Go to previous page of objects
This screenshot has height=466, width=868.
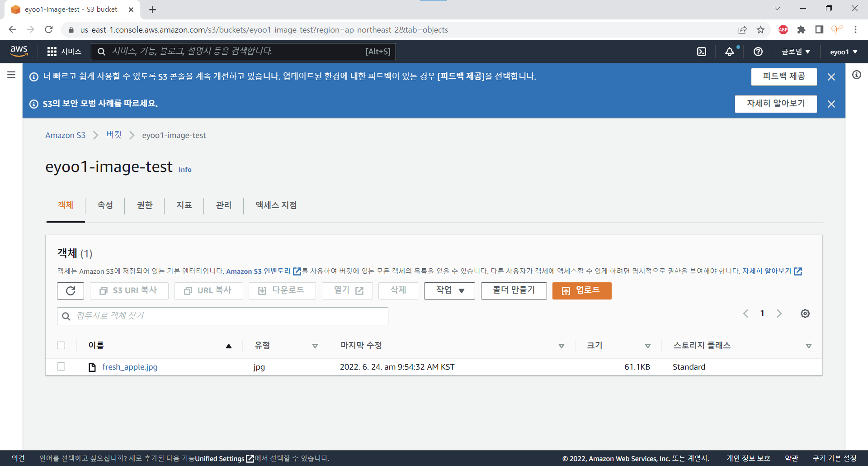[746, 314]
